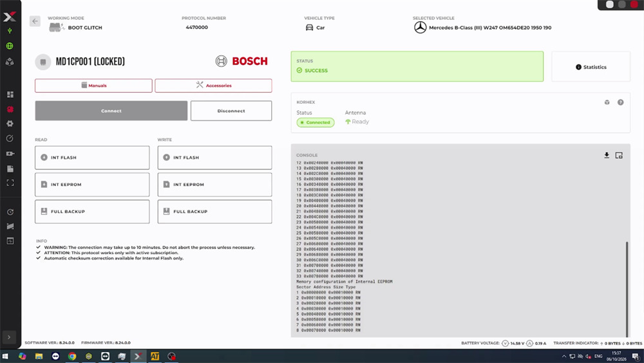The image size is (644, 363).
Task: Start a FULL BACKUP read
Action: pyautogui.click(x=92, y=212)
